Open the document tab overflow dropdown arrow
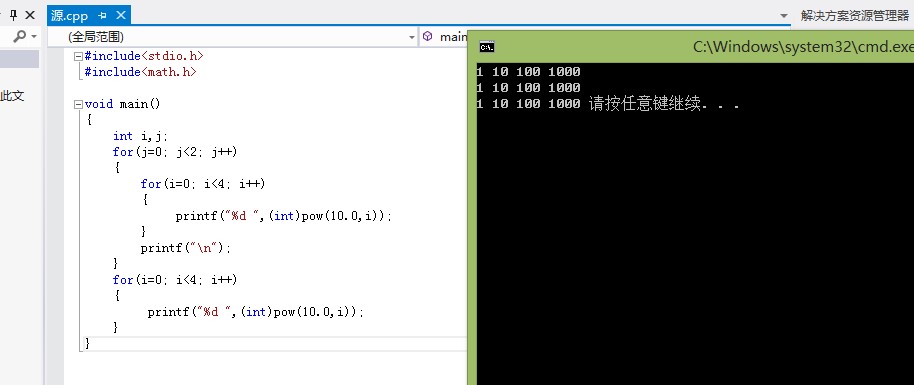The width and height of the screenshot is (914, 385). click(x=784, y=16)
